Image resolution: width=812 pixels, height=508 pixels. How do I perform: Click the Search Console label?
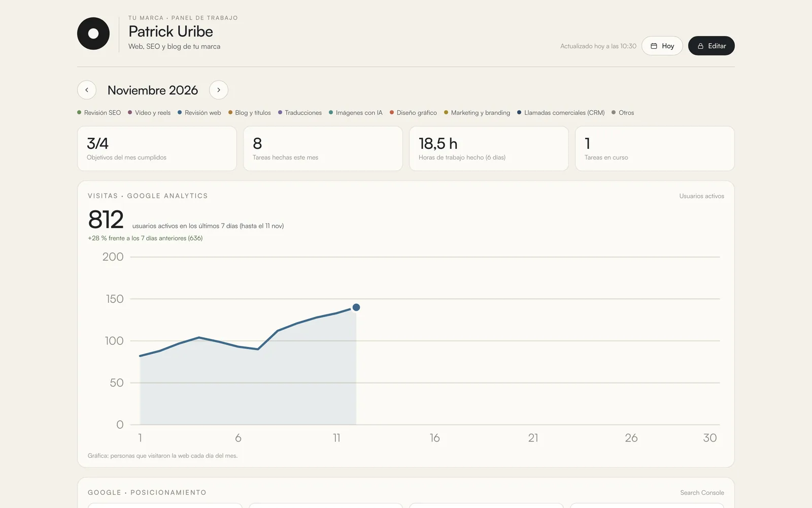(x=702, y=493)
